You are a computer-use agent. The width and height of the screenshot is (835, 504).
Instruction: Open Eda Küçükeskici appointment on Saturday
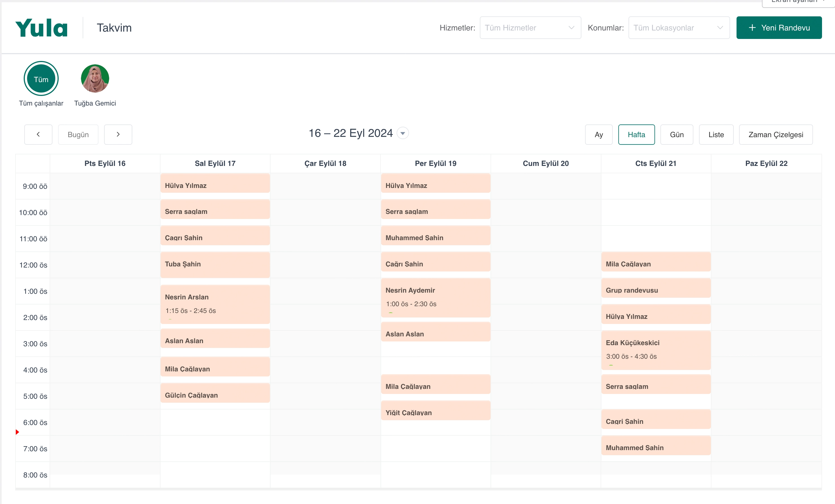tap(656, 350)
